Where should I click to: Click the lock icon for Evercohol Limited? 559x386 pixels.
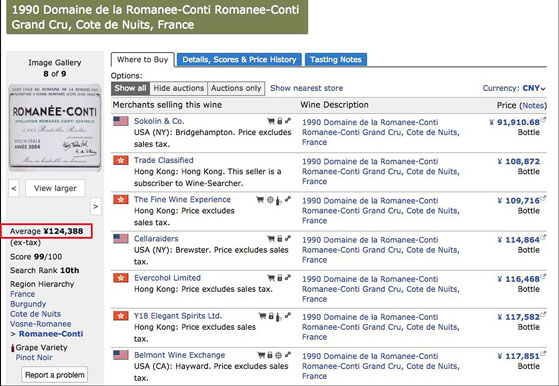(x=280, y=278)
